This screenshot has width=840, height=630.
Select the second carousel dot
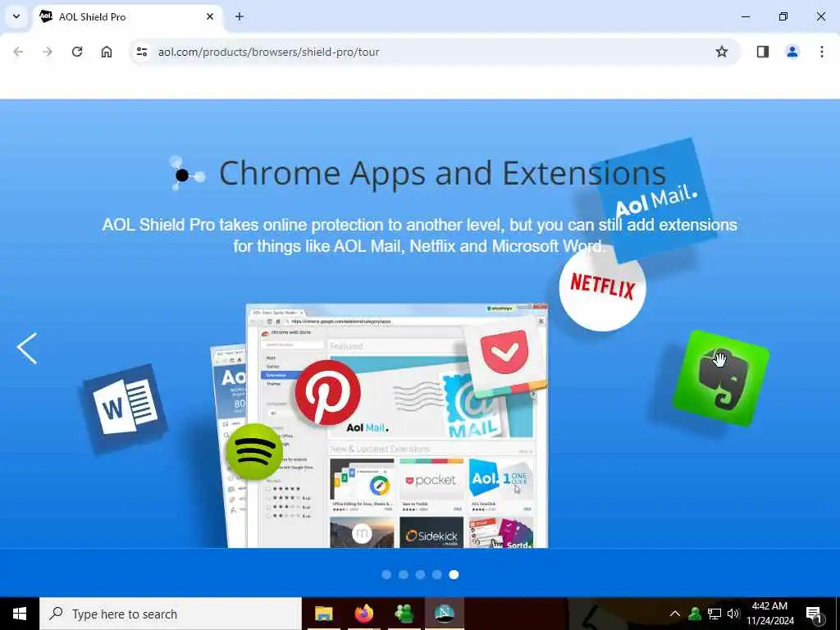tap(404, 575)
